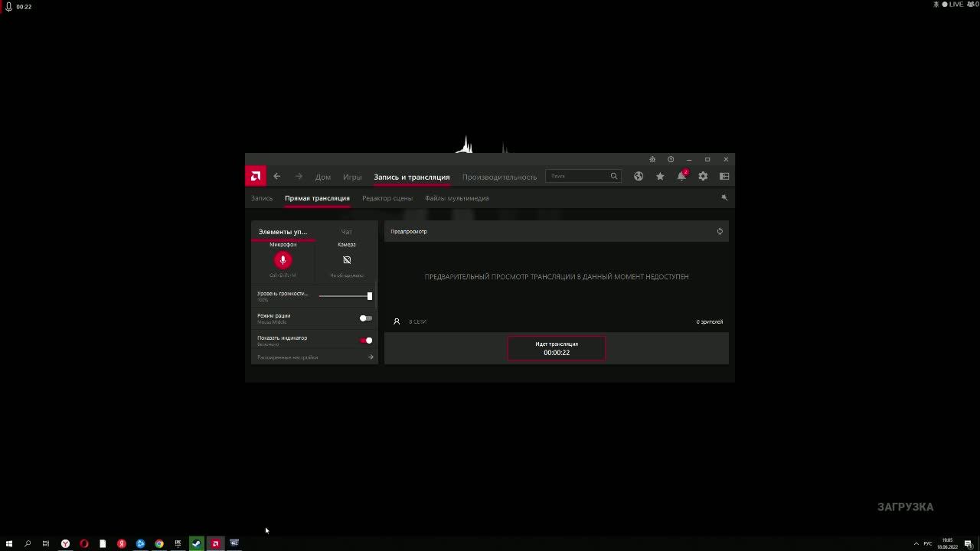This screenshot has width=980, height=551.
Task: Expand Расширенные настройки arrow
Action: (371, 357)
